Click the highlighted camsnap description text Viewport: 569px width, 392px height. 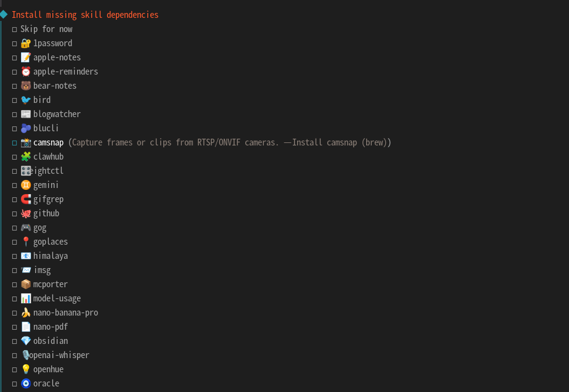[x=229, y=142]
